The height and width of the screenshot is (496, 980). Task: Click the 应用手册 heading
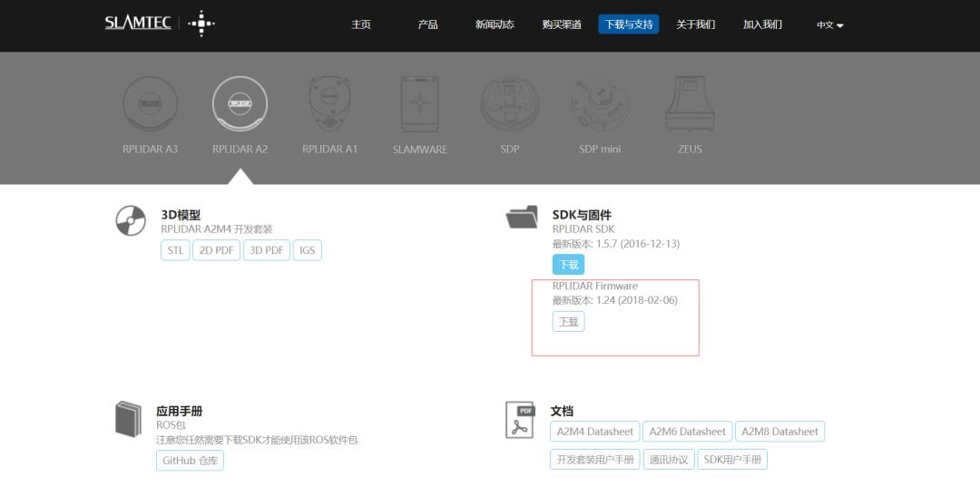180,411
